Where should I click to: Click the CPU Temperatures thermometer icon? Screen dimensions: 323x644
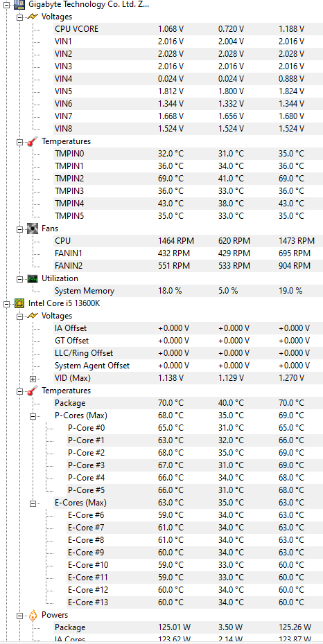(x=33, y=391)
